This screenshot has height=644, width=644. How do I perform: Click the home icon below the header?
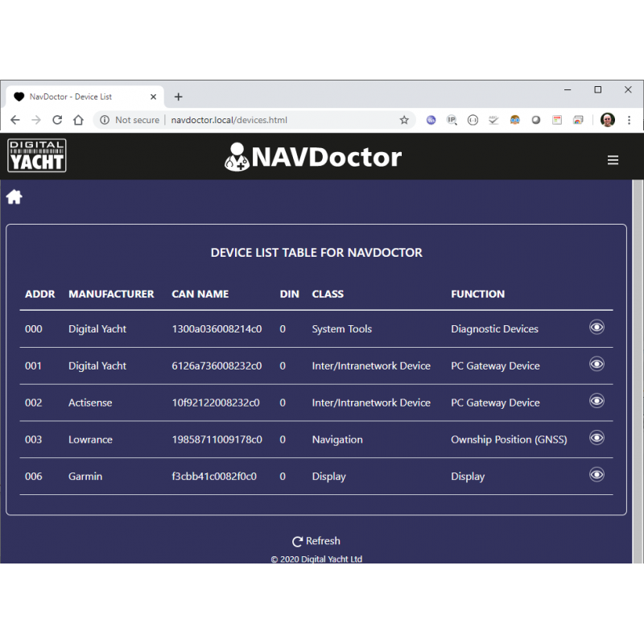point(14,197)
